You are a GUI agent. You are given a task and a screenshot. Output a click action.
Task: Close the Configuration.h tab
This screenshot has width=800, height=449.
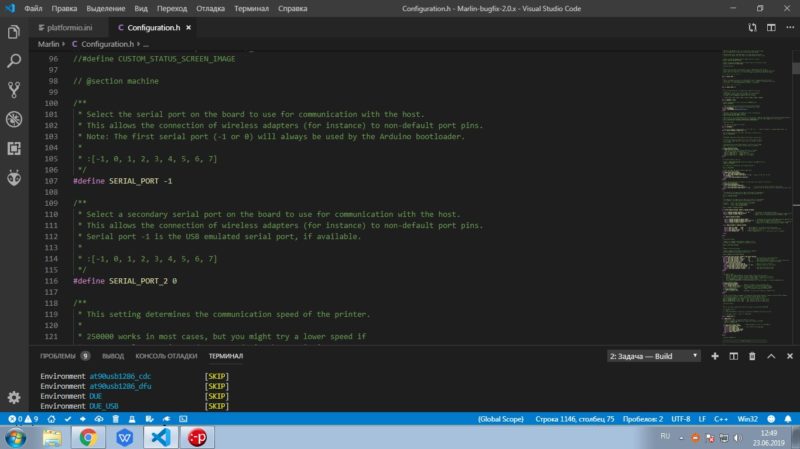[188, 28]
